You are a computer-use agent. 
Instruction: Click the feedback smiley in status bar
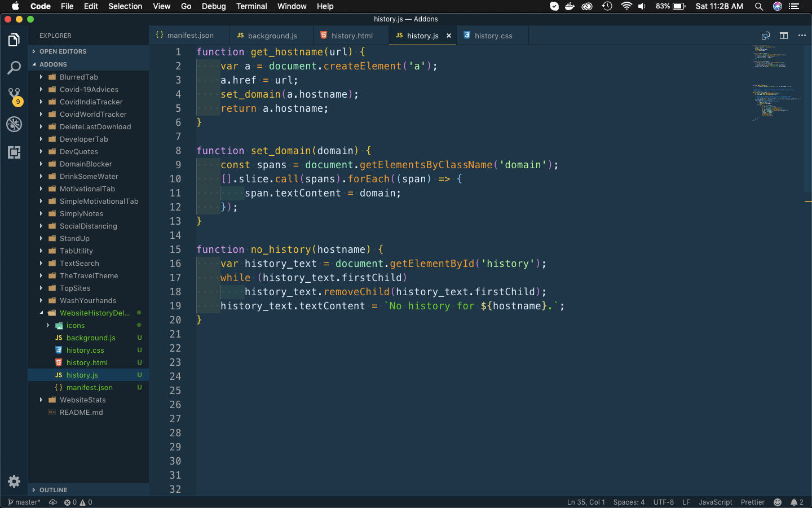[778, 502]
